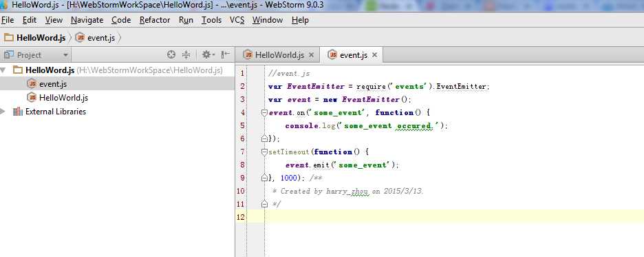Click the 'occured' misspelled word
Image resolution: width=644 pixels, height=257 pixels.
click(414, 125)
